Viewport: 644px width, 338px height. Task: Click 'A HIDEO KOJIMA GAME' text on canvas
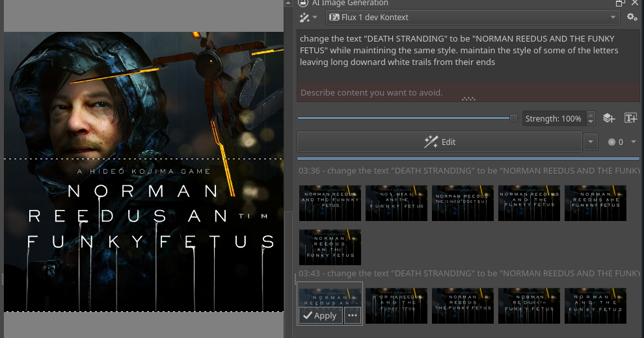click(x=144, y=171)
